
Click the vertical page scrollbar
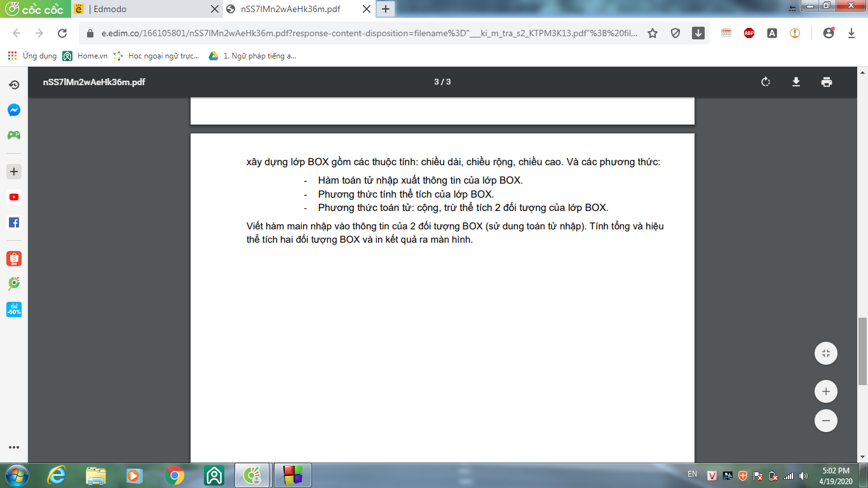tap(862, 351)
